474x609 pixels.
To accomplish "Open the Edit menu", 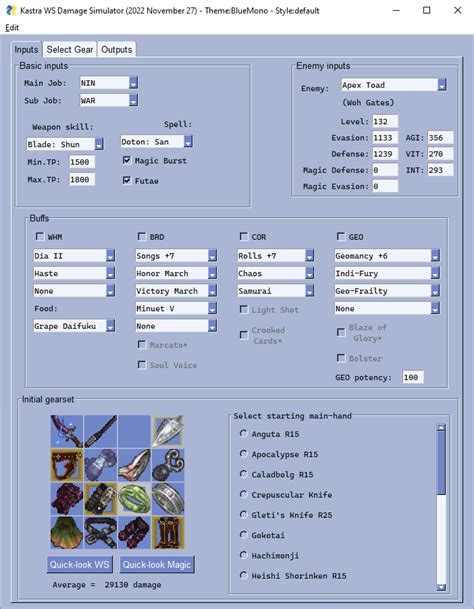I will point(12,28).
